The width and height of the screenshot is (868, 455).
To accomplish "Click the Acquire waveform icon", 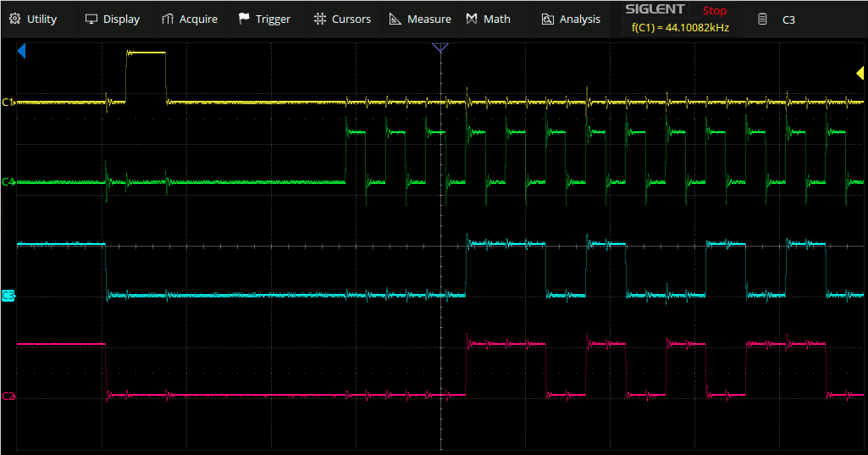I will 168,19.
